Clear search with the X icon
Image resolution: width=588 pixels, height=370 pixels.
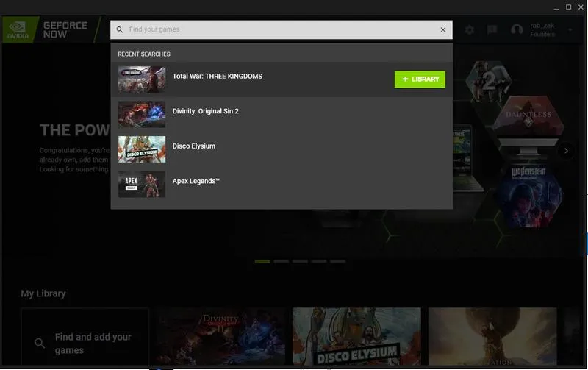tap(443, 29)
